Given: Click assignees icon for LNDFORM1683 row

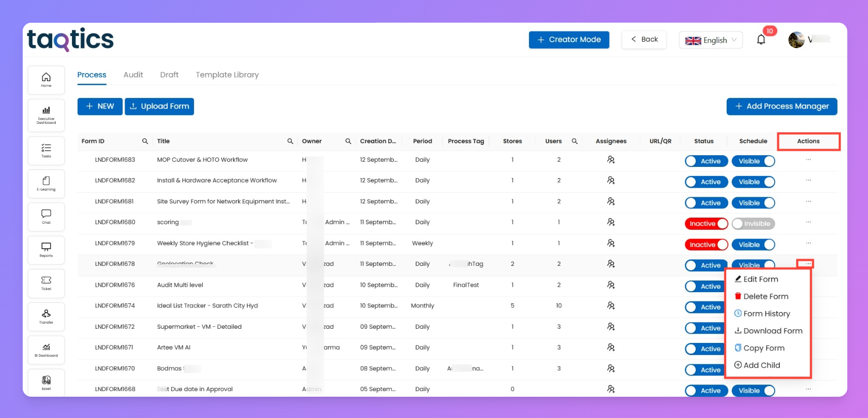Looking at the screenshot, I should [x=611, y=160].
